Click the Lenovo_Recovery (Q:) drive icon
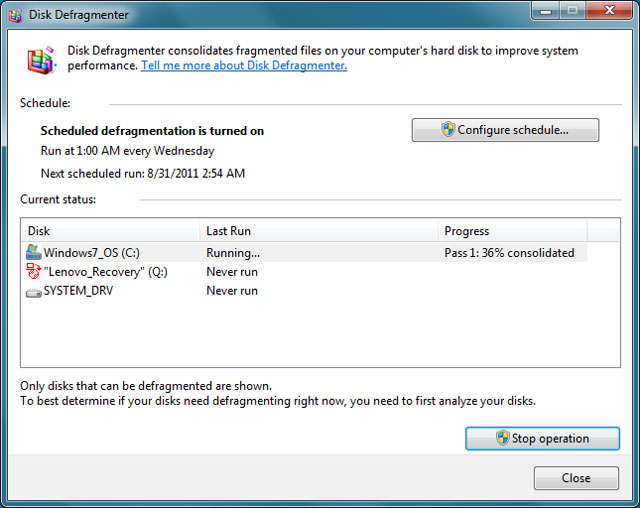 pos(34,272)
